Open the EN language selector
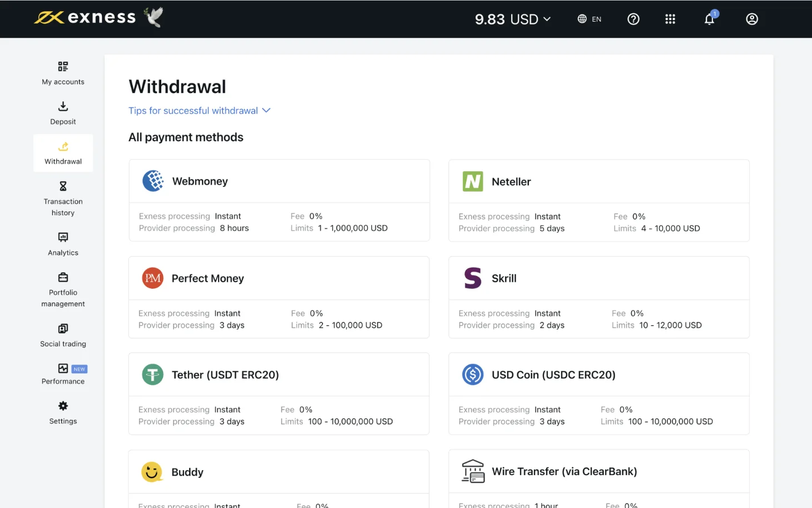 pos(590,19)
